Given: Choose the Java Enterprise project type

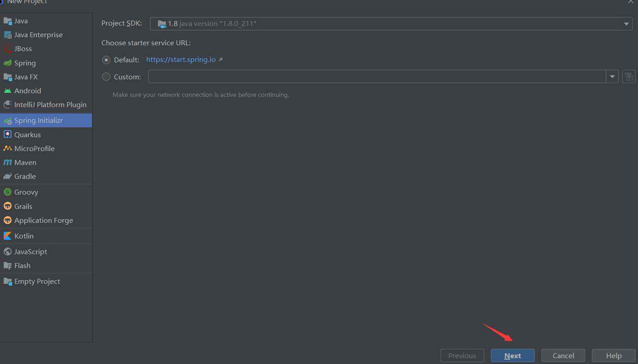Looking at the screenshot, I should click(x=46, y=35).
